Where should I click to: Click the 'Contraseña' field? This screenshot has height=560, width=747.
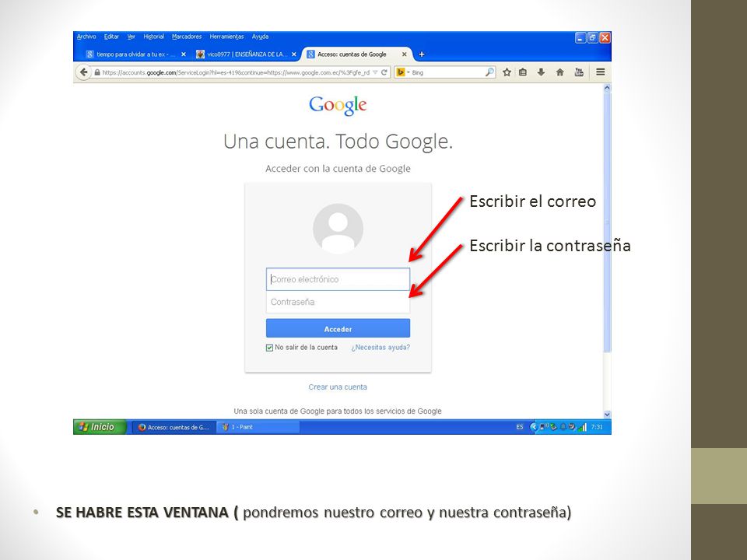point(338,302)
